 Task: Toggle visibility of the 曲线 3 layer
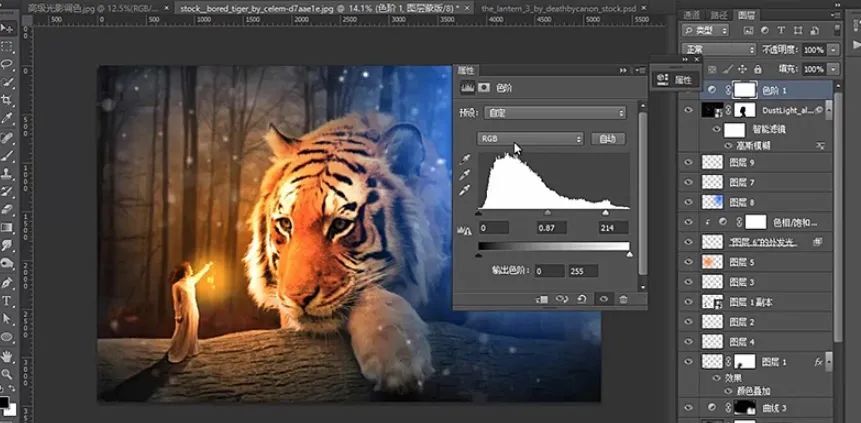pos(688,407)
